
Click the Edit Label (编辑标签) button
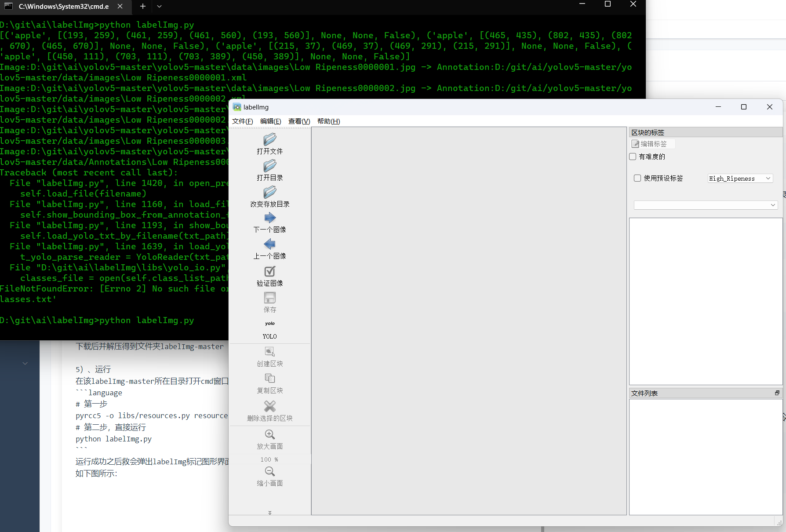pyautogui.click(x=650, y=144)
